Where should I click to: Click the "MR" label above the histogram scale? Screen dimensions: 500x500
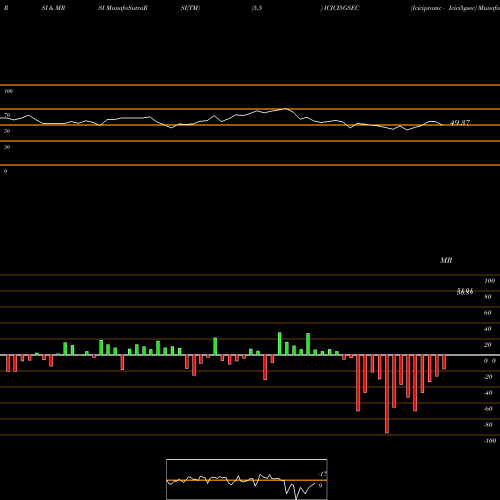(446, 260)
